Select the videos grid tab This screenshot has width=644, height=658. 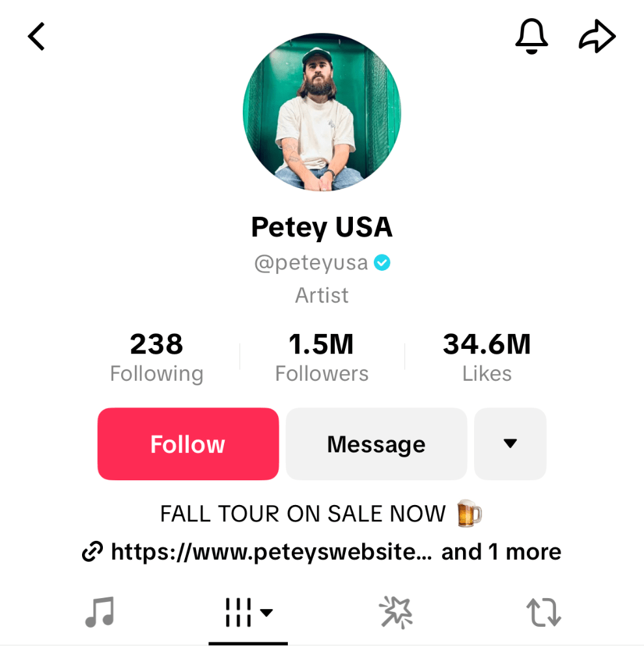tap(238, 612)
